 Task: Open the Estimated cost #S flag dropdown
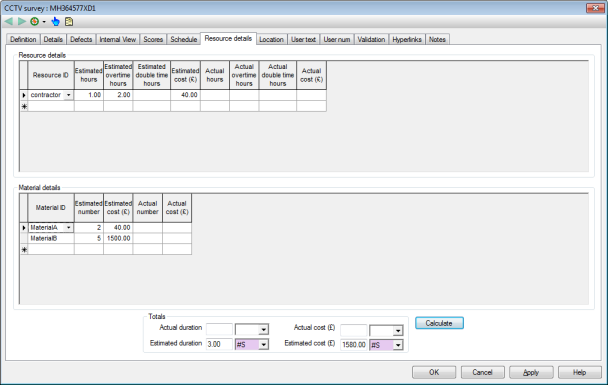[x=398, y=345]
